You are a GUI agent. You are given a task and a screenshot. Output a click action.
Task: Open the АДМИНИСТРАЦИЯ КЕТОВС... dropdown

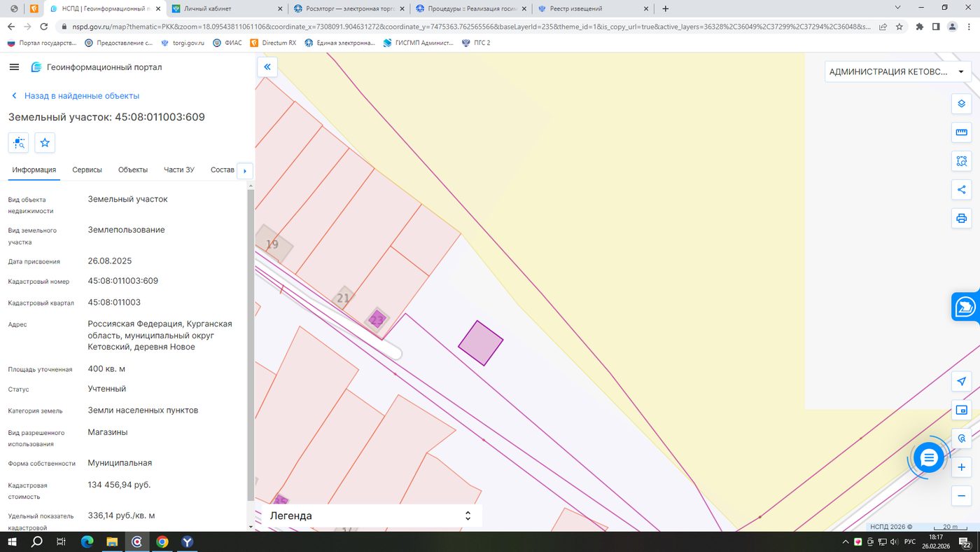(897, 71)
